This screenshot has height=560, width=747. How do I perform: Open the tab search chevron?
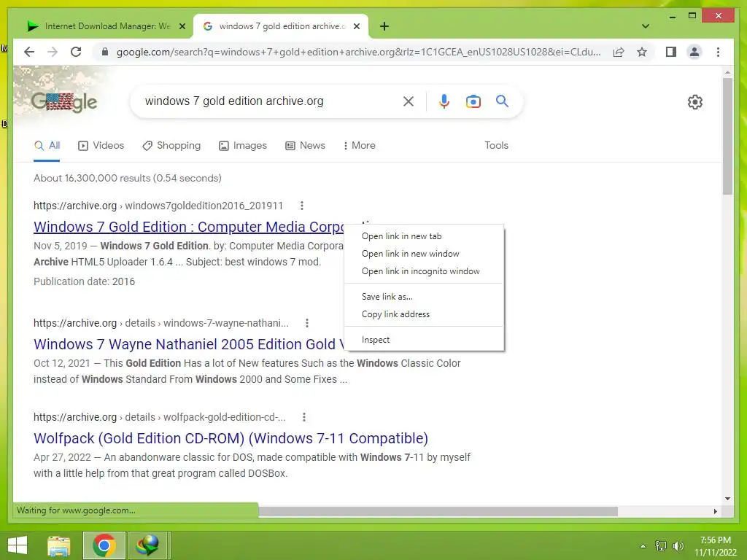646,26
